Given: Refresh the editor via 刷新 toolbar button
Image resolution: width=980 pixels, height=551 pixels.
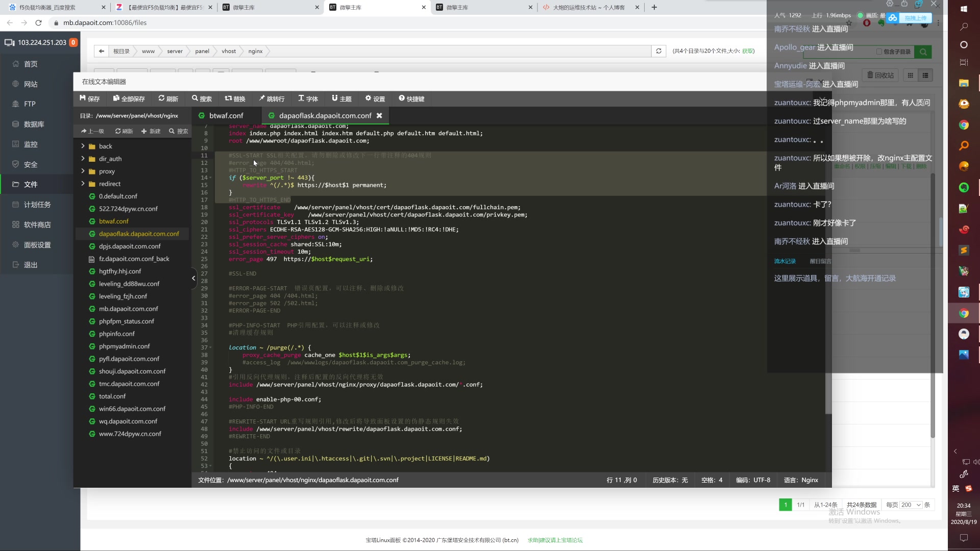Looking at the screenshot, I should 168,98.
